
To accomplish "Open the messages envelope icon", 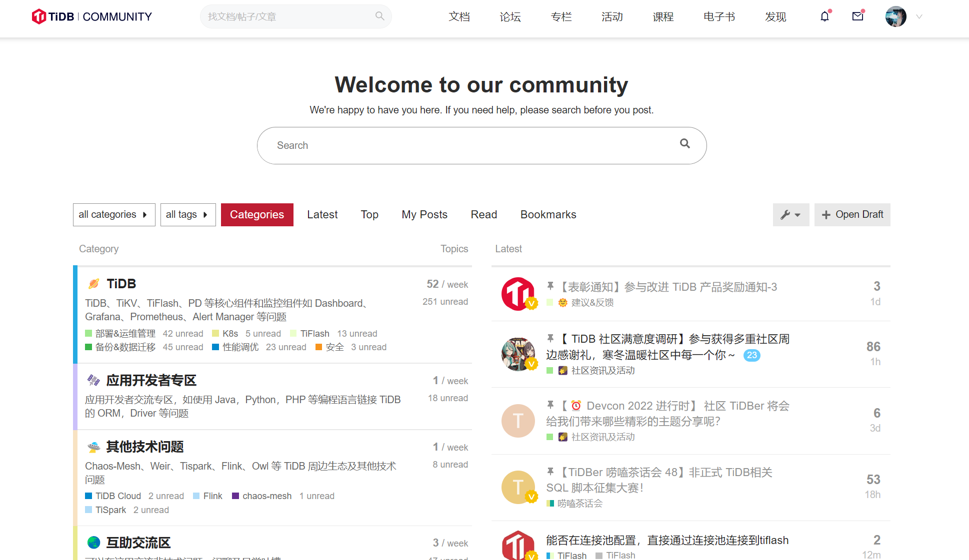I will [858, 16].
